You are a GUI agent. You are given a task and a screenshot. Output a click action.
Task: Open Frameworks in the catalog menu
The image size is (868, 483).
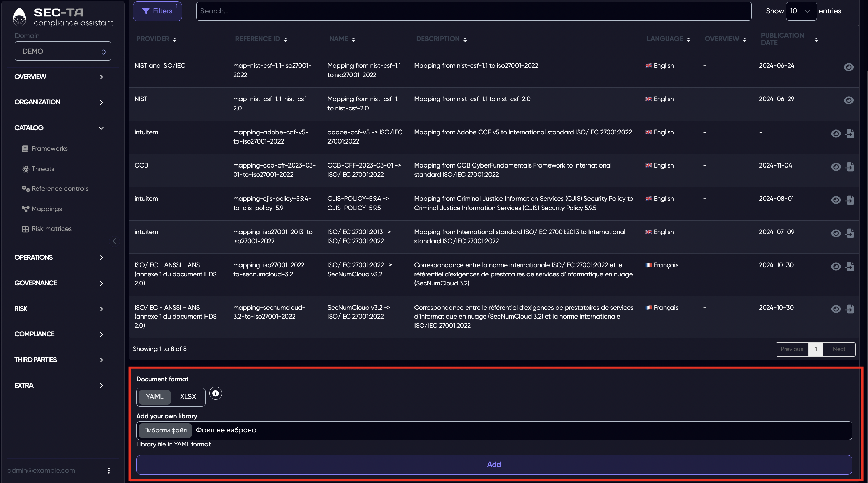(x=45, y=149)
